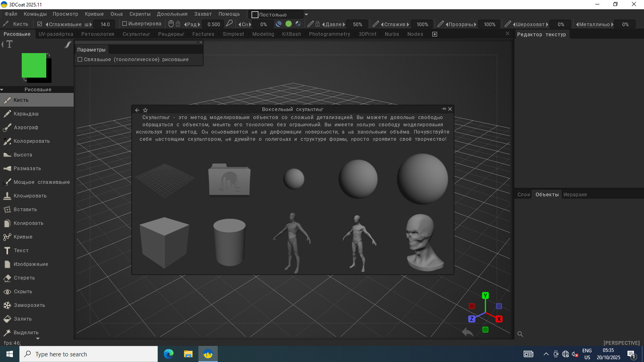Choose the Клонировать clone tool
The height and width of the screenshot is (362, 644).
(30, 196)
